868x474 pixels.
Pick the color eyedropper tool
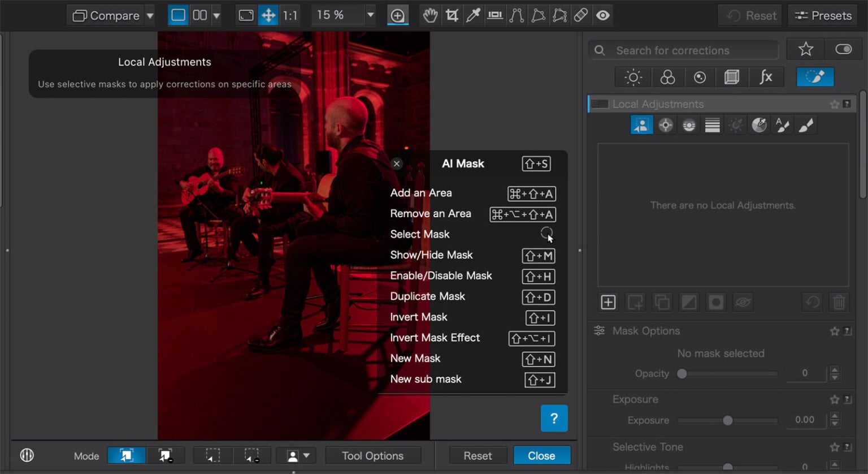point(473,15)
